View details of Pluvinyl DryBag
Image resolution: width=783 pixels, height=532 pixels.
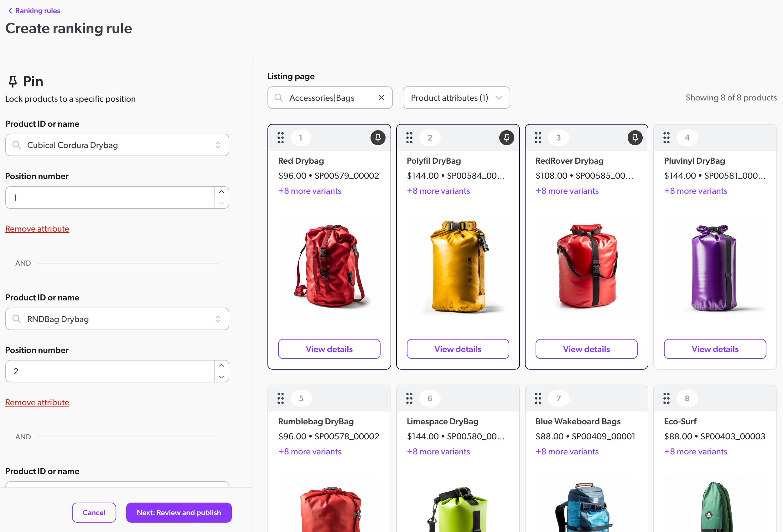pos(715,349)
